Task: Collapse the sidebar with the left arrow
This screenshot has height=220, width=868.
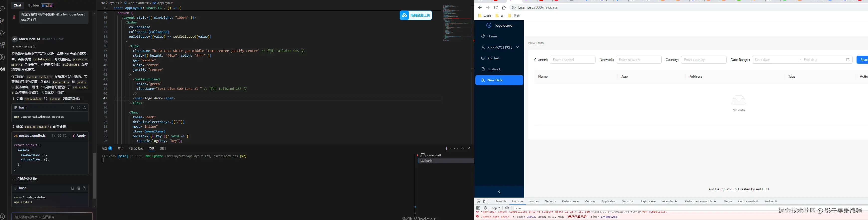Action: pyautogui.click(x=499, y=191)
